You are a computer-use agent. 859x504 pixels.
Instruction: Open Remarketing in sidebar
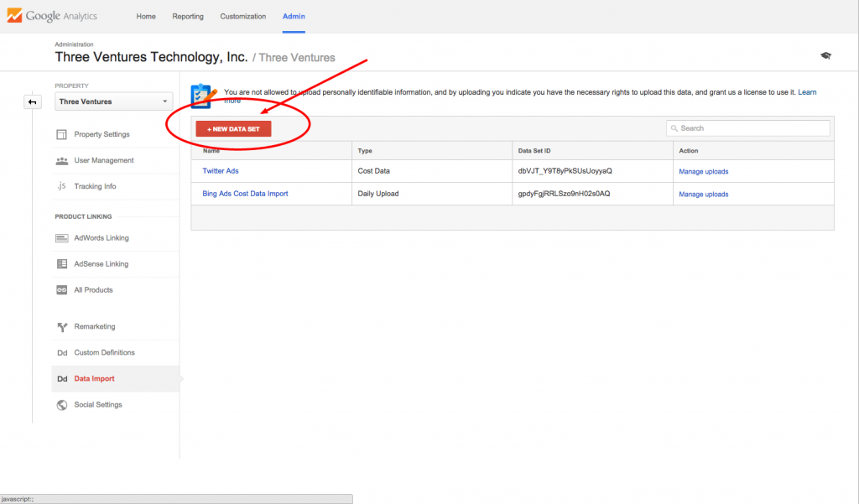[95, 326]
